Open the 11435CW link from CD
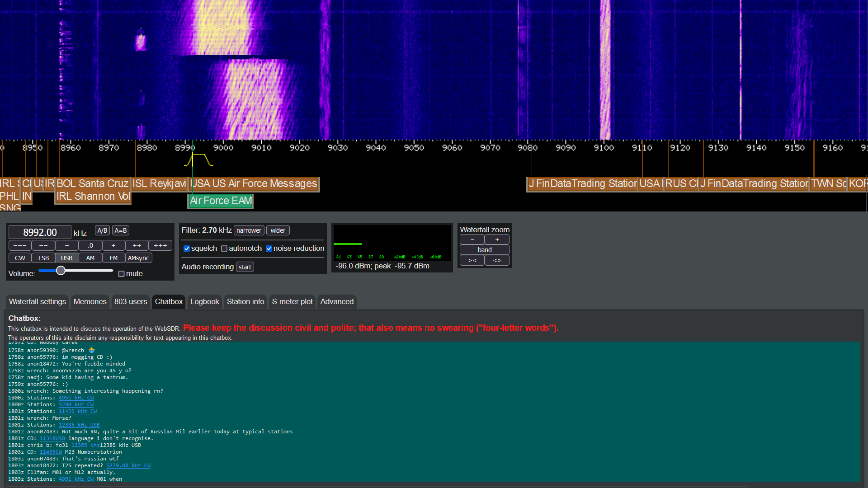 (x=51, y=452)
